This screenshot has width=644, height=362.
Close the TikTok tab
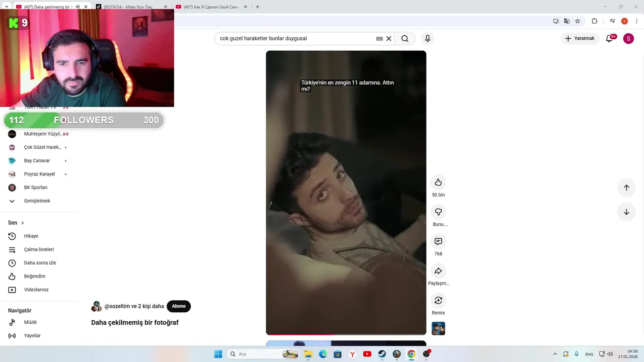click(x=166, y=7)
